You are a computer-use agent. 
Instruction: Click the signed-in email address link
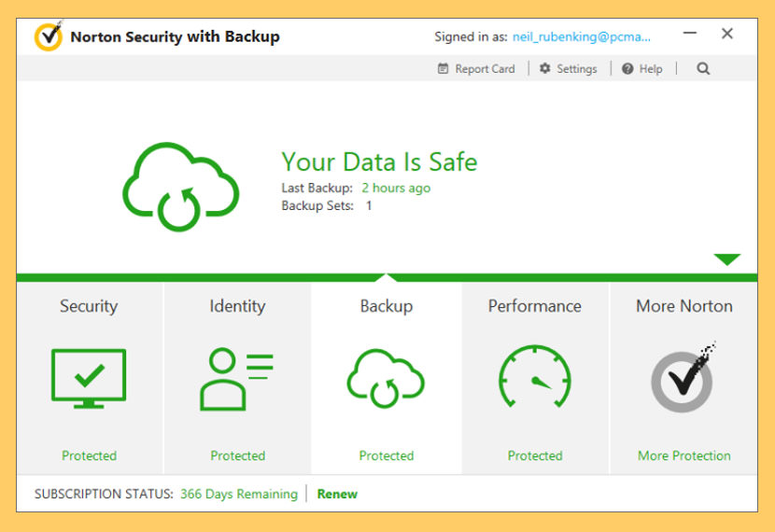[581, 36]
